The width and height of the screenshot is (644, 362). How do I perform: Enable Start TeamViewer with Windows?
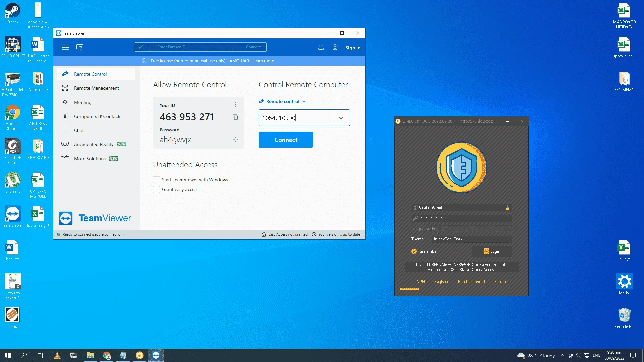156,180
